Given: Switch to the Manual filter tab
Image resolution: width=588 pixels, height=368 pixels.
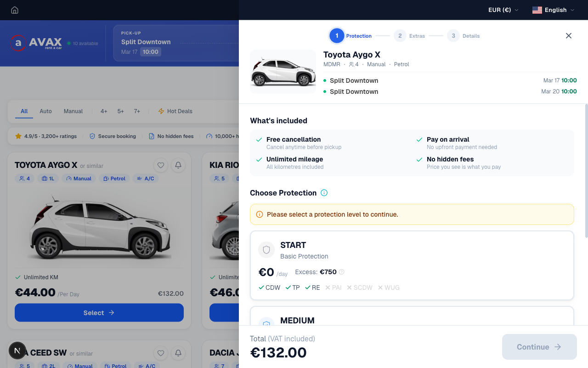Looking at the screenshot, I should point(73,111).
